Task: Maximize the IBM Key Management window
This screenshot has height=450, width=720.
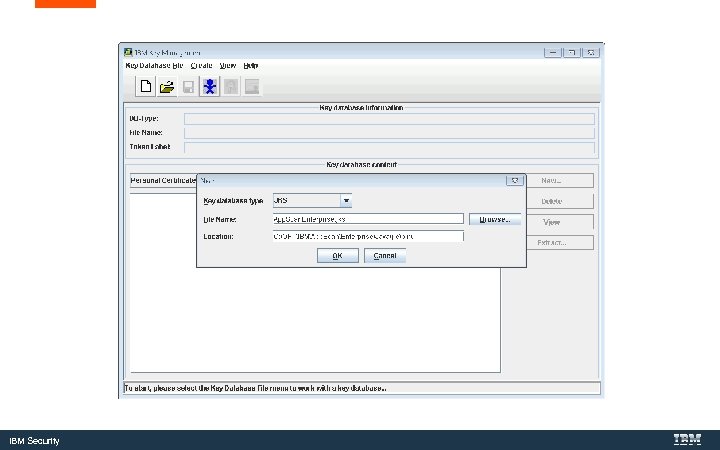Action: tap(572, 52)
